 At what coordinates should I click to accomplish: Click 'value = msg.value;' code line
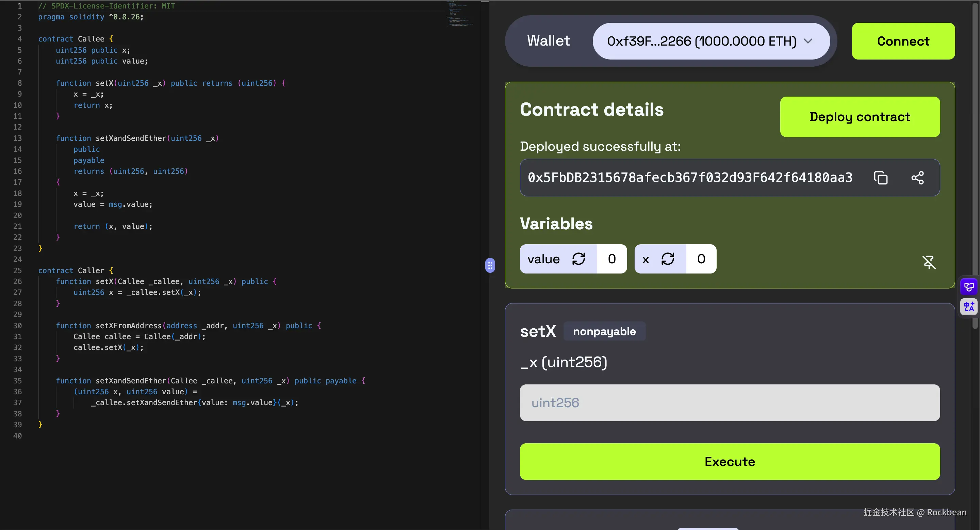pyautogui.click(x=113, y=204)
